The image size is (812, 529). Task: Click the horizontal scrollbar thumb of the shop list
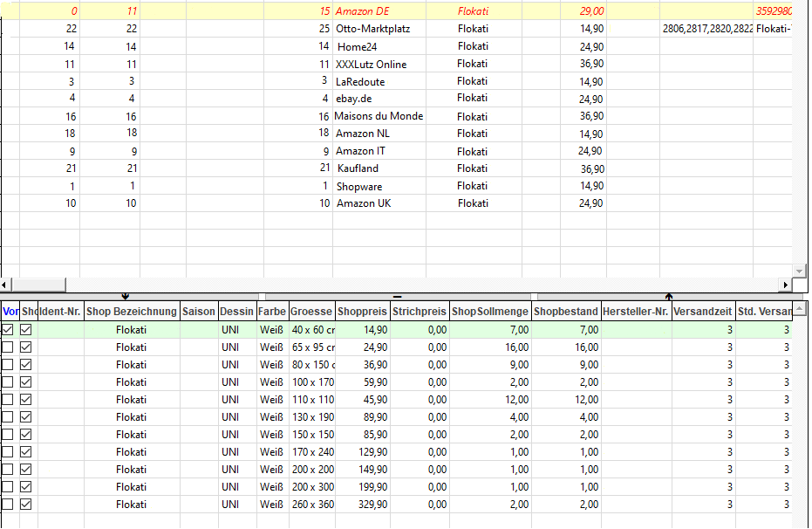coord(38,285)
